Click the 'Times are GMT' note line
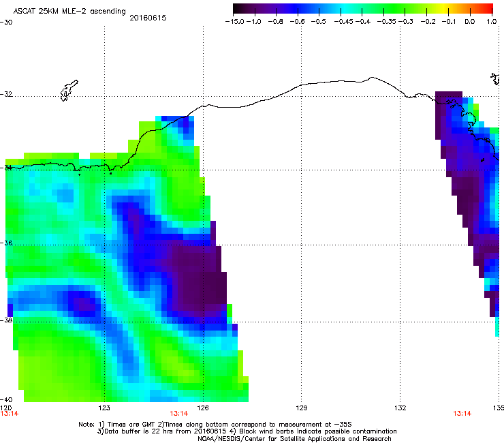504x443 pixels. click(x=215, y=425)
